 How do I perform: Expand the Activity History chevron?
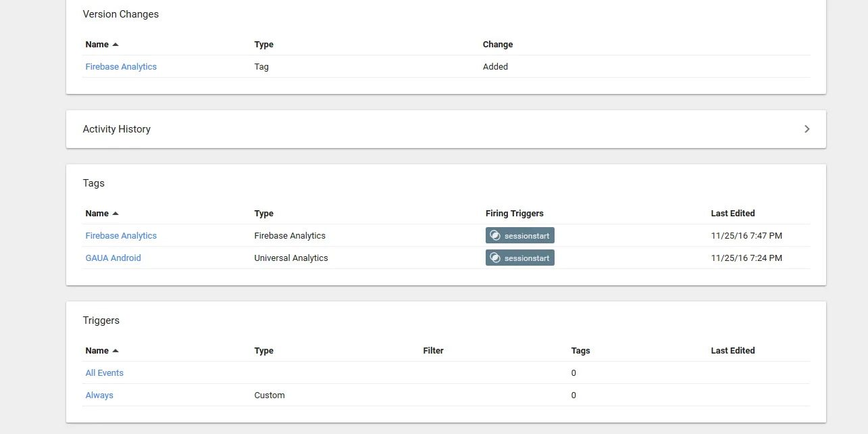click(807, 129)
